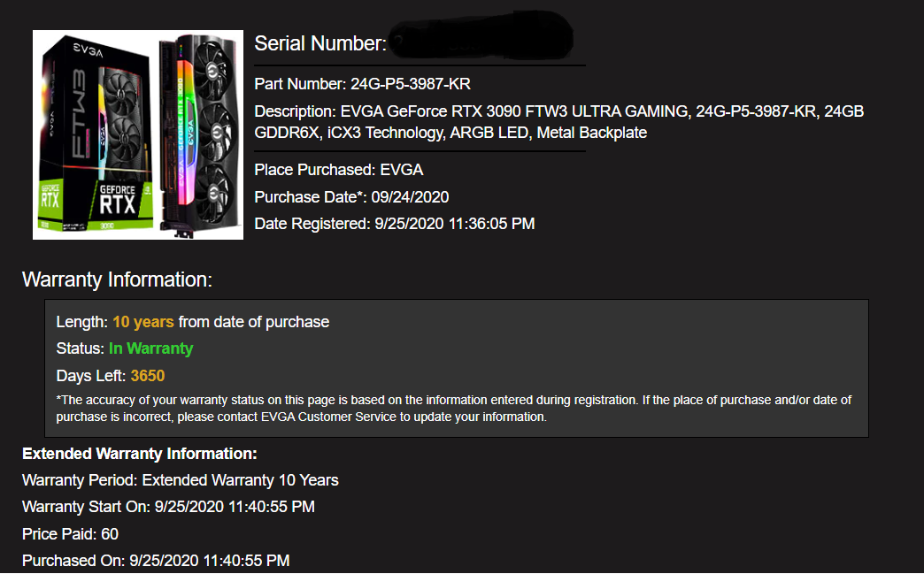Click the redacted serial number value
The height and width of the screenshot is (574, 924).
(x=482, y=41)
